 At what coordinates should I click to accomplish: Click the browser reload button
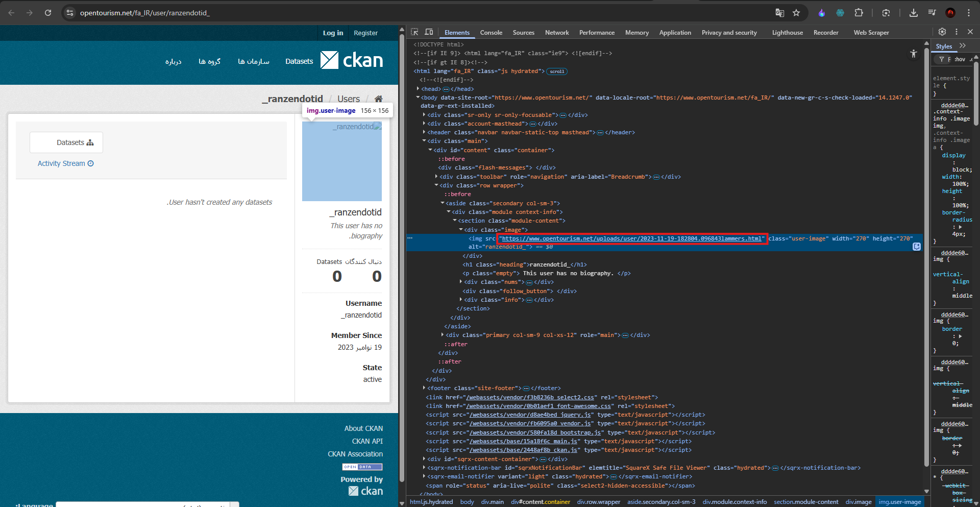[48, 13]
